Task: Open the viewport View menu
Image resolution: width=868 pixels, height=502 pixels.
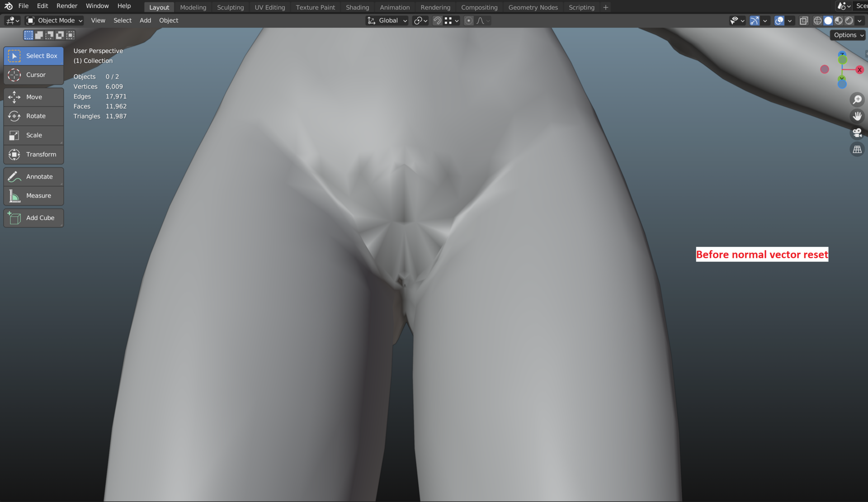Action: point(98,21)
